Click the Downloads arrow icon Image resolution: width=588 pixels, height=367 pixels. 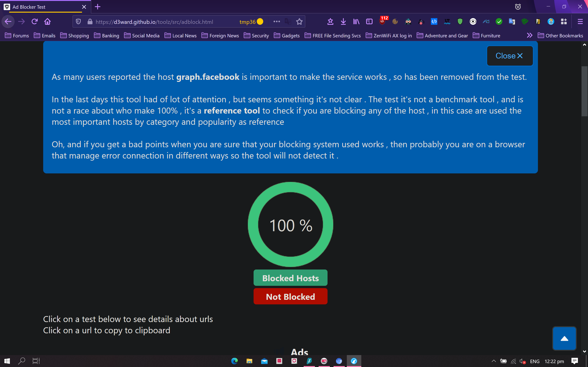coord(343,22)
